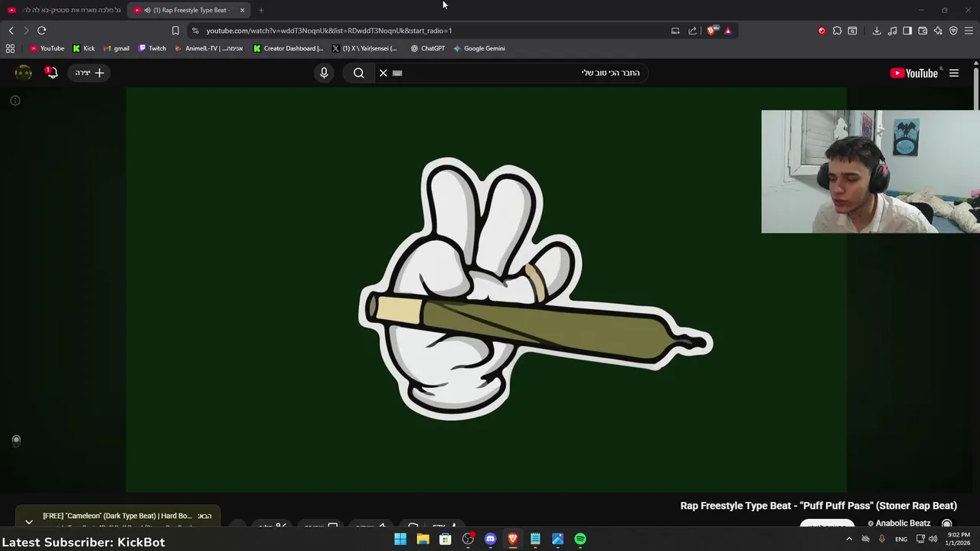Open the site information icon beside the URL
The image size is (980, 551).
(195, 31)
